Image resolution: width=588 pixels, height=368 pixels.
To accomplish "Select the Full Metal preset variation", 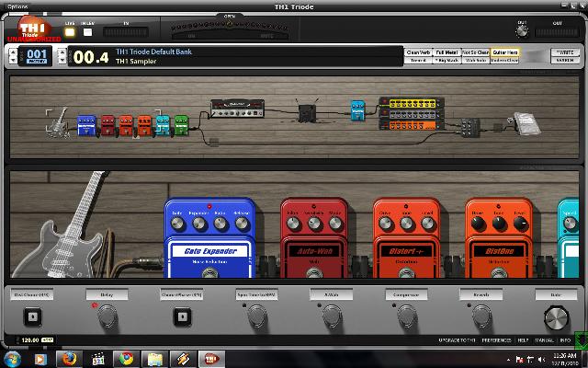I will 447,52.
